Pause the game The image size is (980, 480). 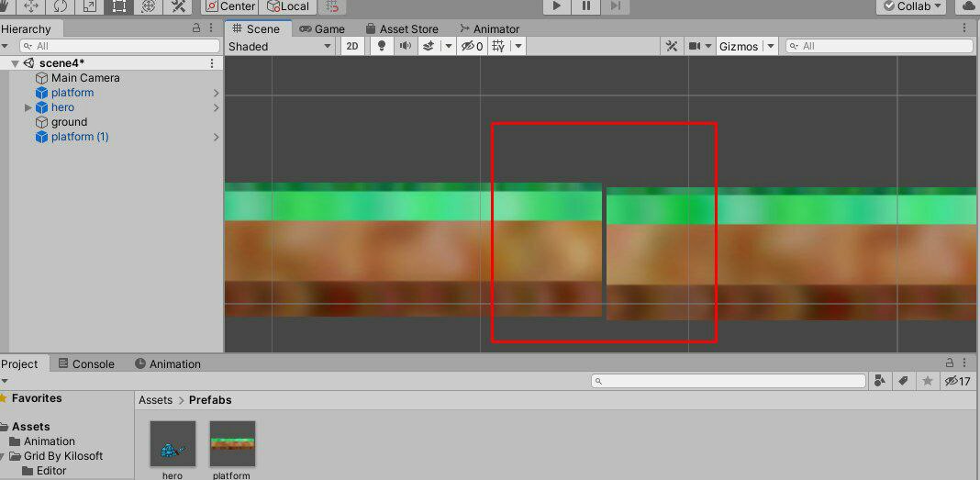[586, 6]
